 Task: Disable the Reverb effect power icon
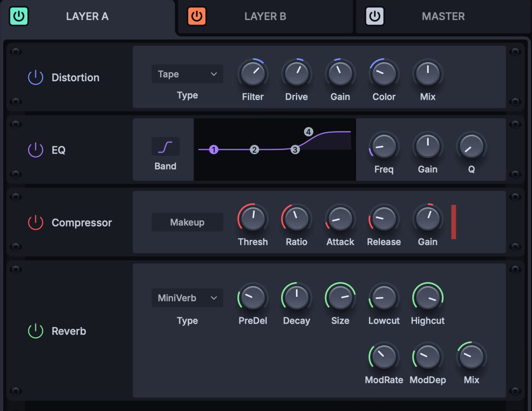[x=35, y=331]
